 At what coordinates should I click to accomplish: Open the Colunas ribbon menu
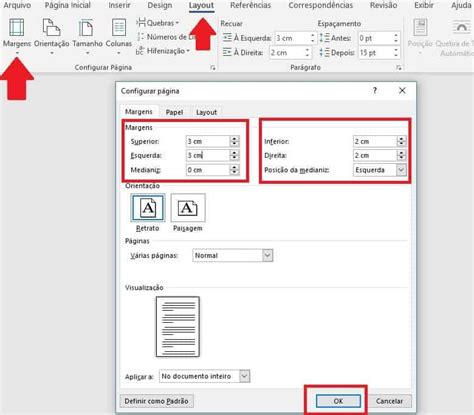pos(119,36)
